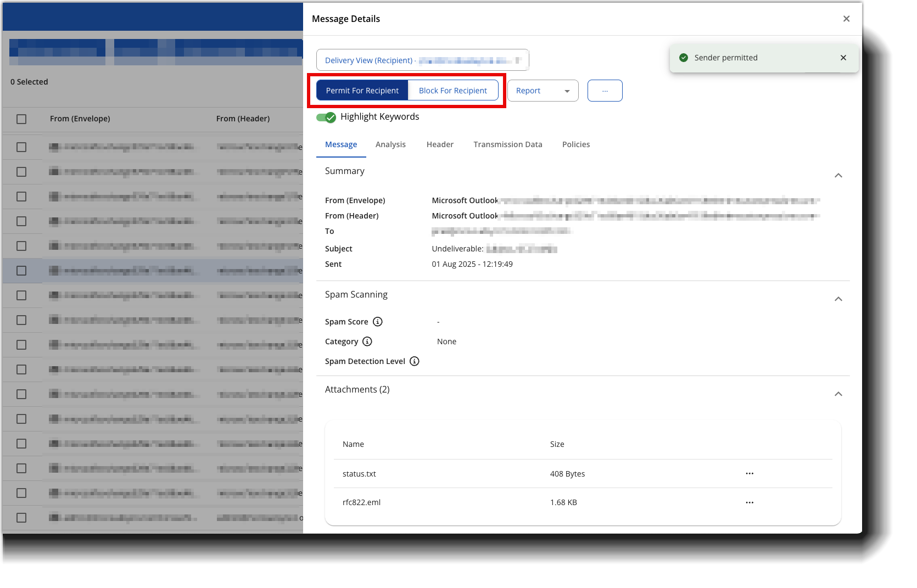
Task: Tick the checkbox of the first message row
Action: point(21,147)
